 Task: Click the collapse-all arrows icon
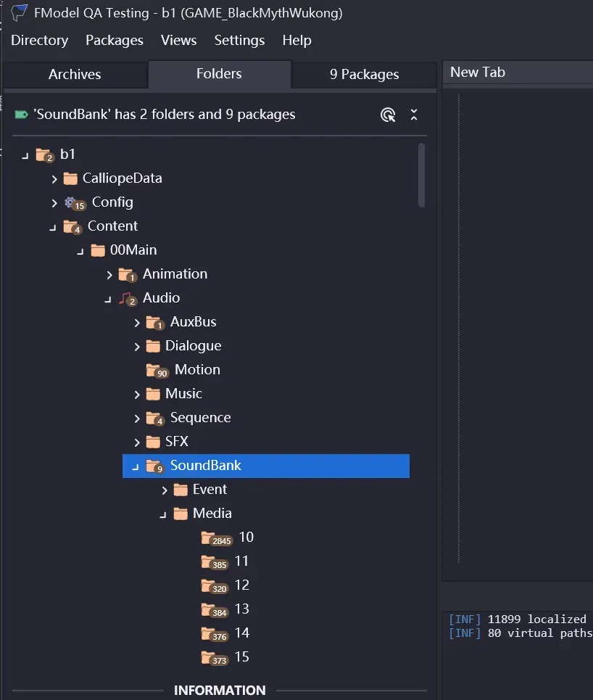coord(414,115)
